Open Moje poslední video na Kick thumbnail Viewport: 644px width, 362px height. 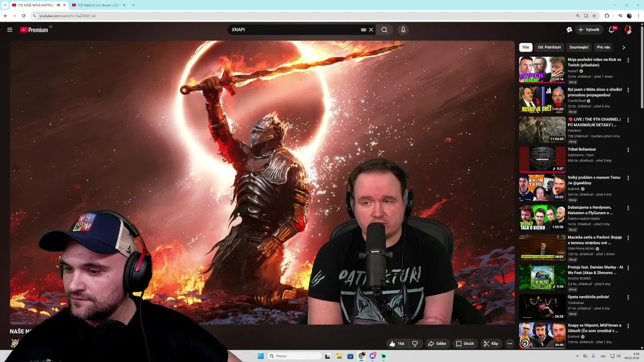click(542, 69)
